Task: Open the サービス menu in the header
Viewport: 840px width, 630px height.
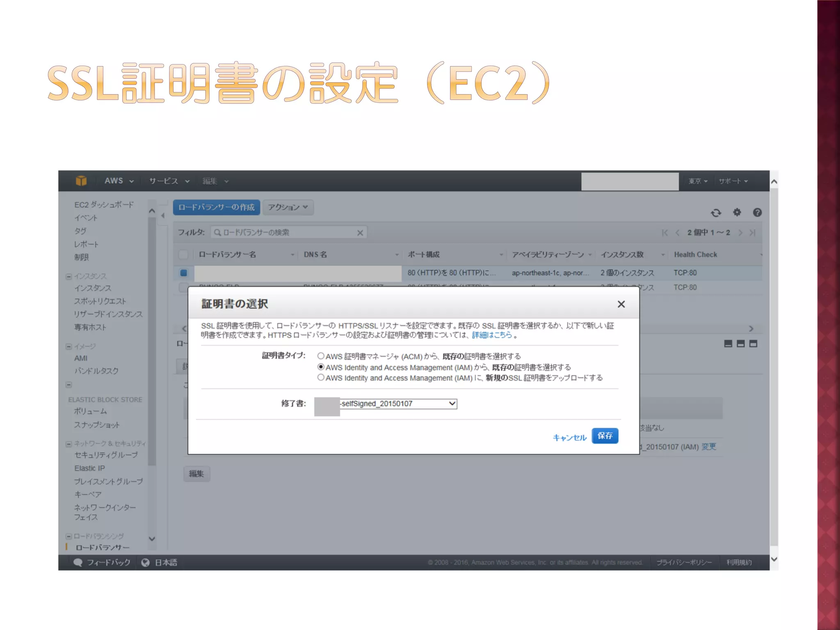Action: 169,181
